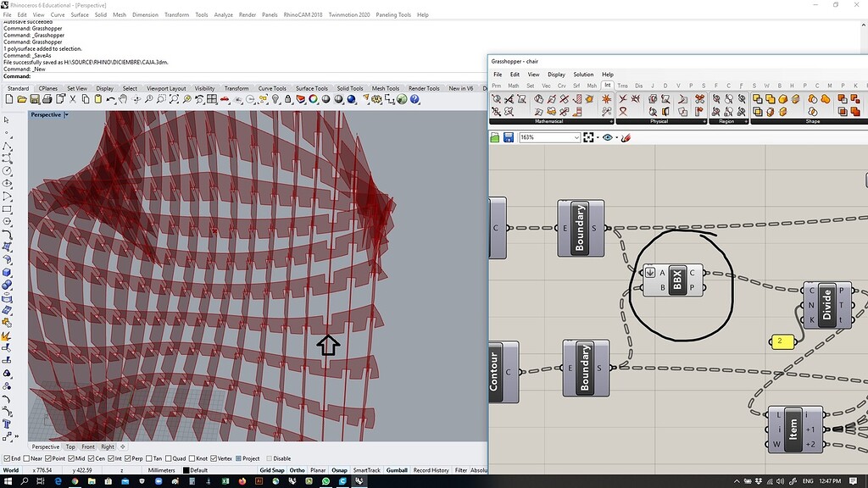Open the Grasshopper zoom level dropdown
868x488 pixels.
coord(576,137)
